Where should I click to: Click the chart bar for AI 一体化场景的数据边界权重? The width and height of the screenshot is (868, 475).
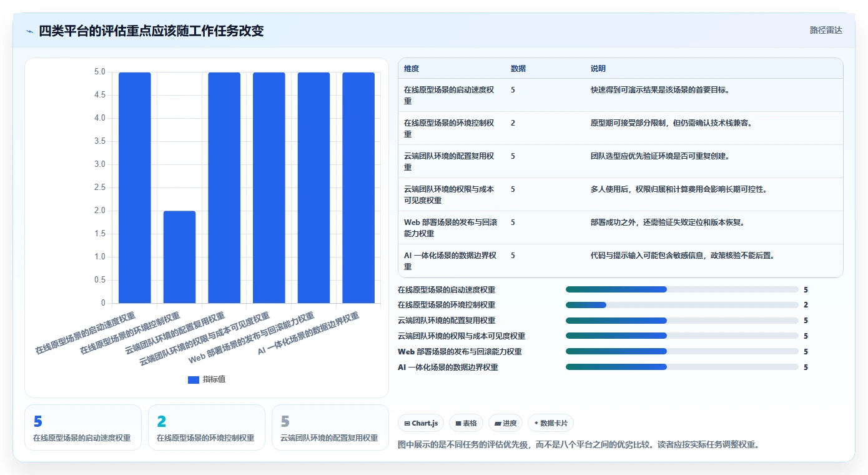point(358,187)
